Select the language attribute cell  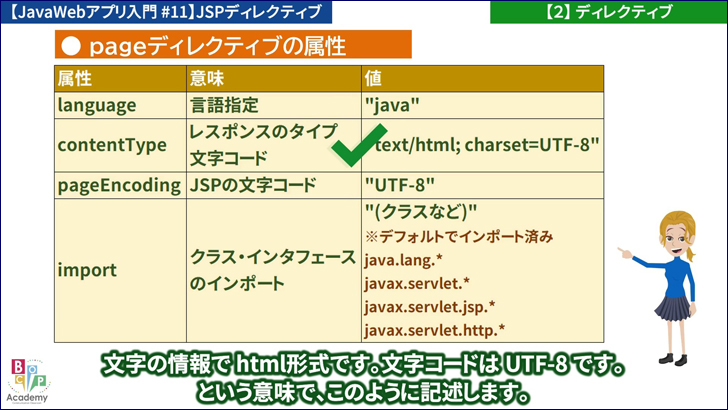tap(96, 104)
